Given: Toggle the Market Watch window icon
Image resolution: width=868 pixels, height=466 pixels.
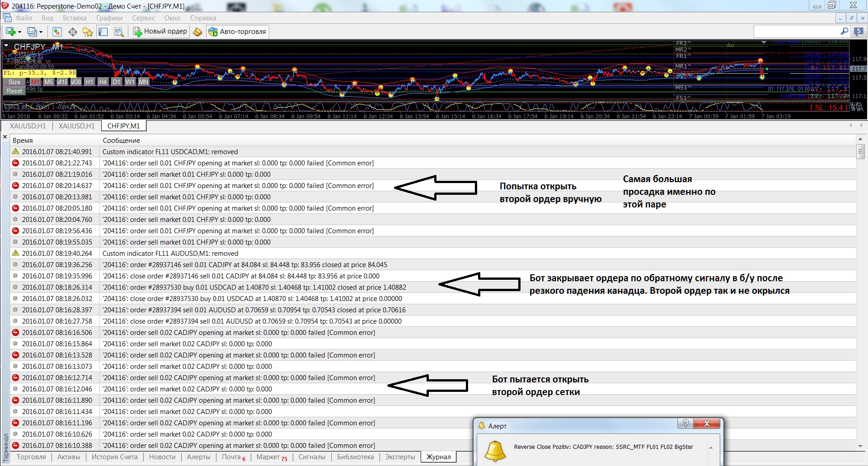Looking at the screenshot, I should (x=57, y=32).
